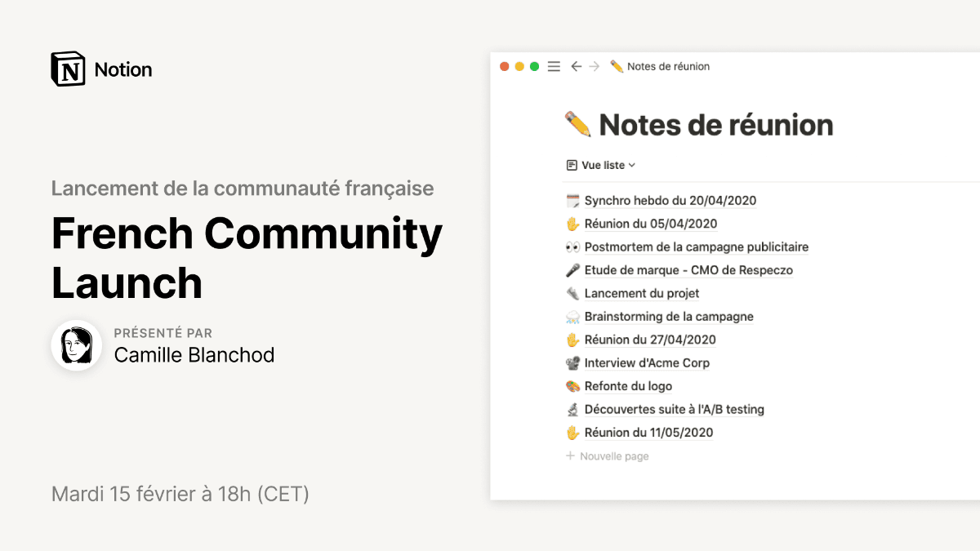Click the hand icon of Réunion du 27/04/2020
Screen dimensions: 980x551
572,340
